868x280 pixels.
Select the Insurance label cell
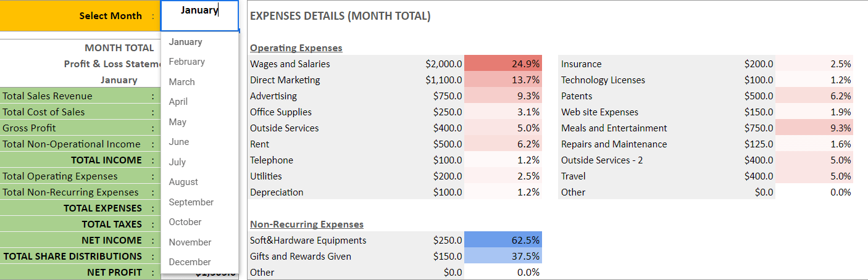click(x=581, y=64)
